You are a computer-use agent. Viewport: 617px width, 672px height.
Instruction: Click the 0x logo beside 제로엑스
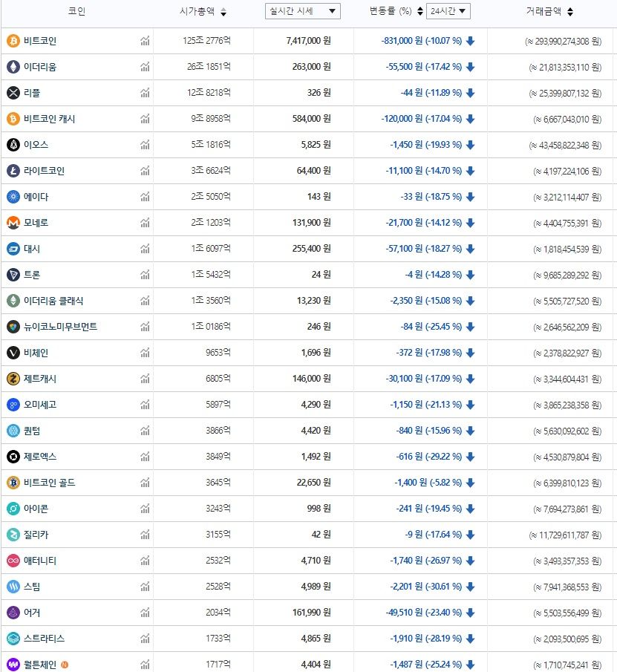point(13,457)
